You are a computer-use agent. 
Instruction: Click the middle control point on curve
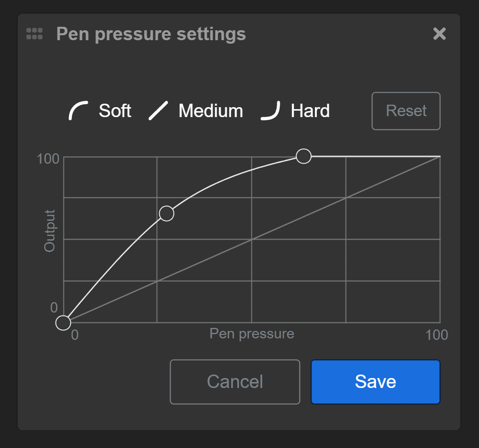click(167, 213)
